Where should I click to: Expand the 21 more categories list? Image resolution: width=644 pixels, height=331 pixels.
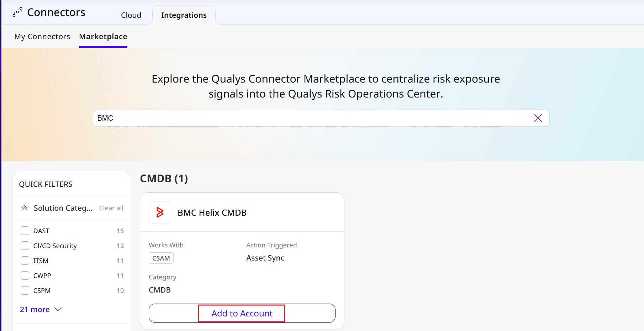tap(41, 310)
